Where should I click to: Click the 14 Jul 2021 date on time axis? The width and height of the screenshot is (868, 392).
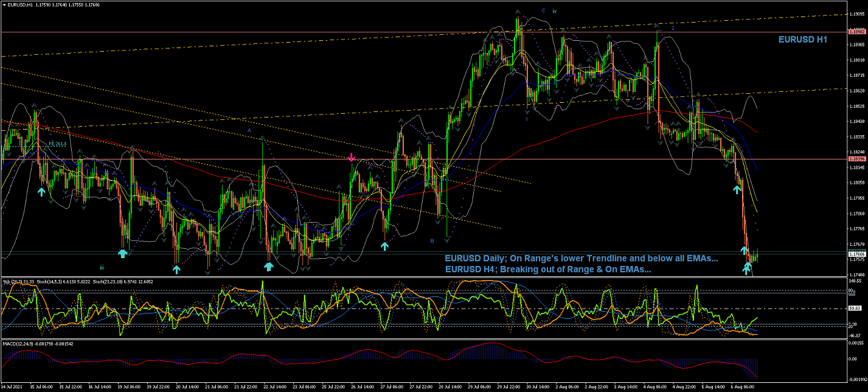[12, 386]
